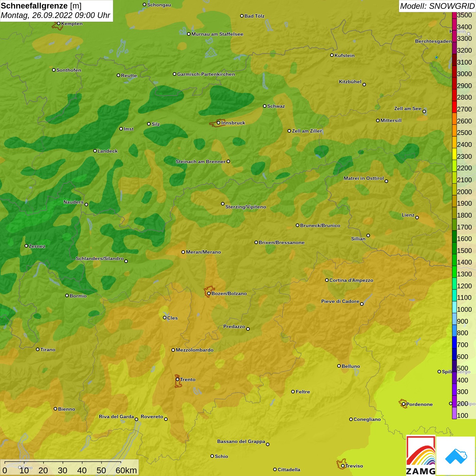Click the Pieve di Cadore label
This screenshot has width=476, height=476.
(x=340, y=301)
